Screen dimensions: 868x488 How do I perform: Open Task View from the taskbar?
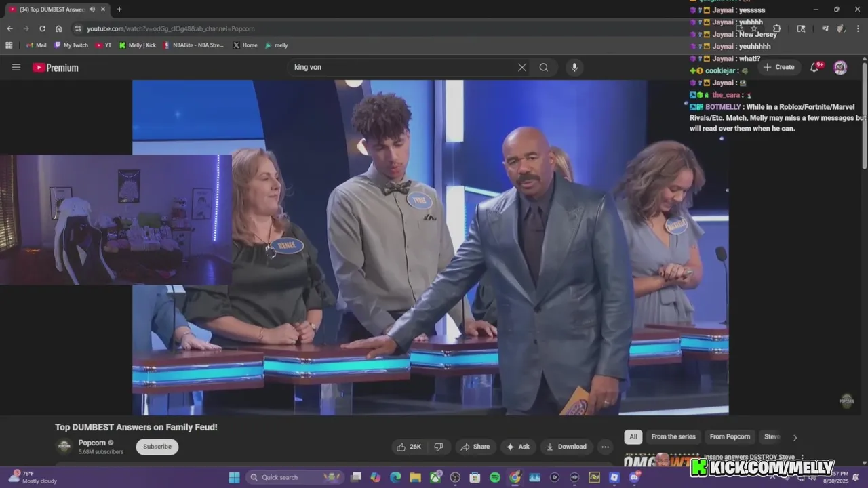tap(356, 477)
